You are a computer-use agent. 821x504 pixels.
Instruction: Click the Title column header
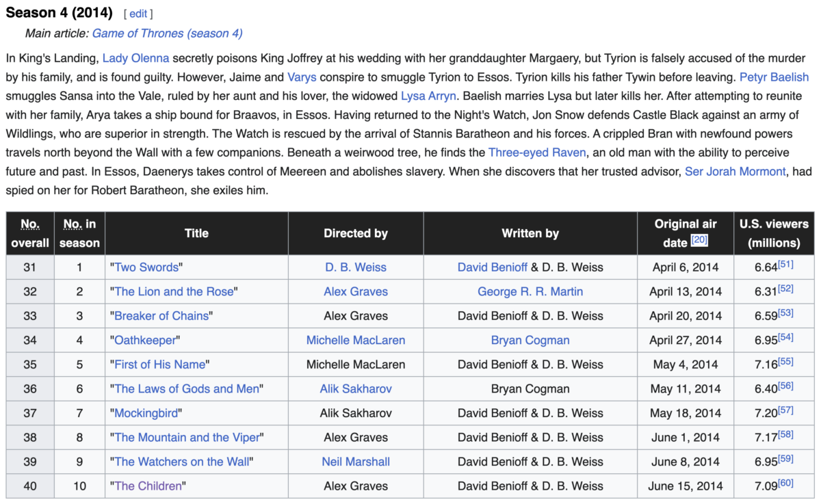196,233
